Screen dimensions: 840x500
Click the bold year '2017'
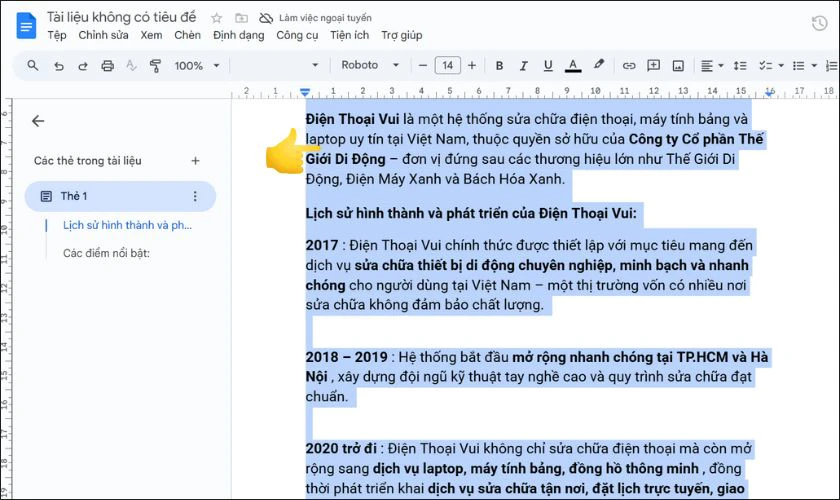coord(321,245)
